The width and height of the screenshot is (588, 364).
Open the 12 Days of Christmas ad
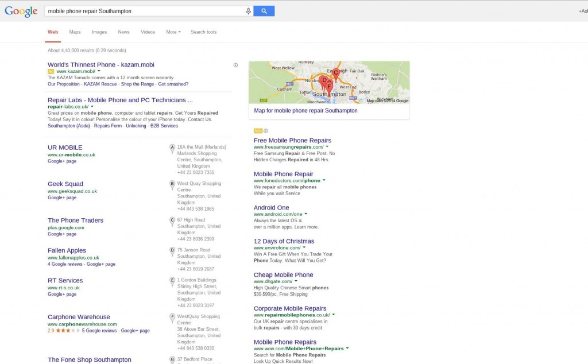tap(284, 241)
